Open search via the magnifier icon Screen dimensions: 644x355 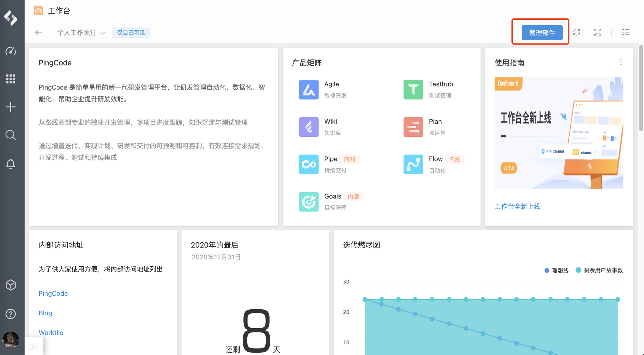pyautogui.click(x=11, y=135)
